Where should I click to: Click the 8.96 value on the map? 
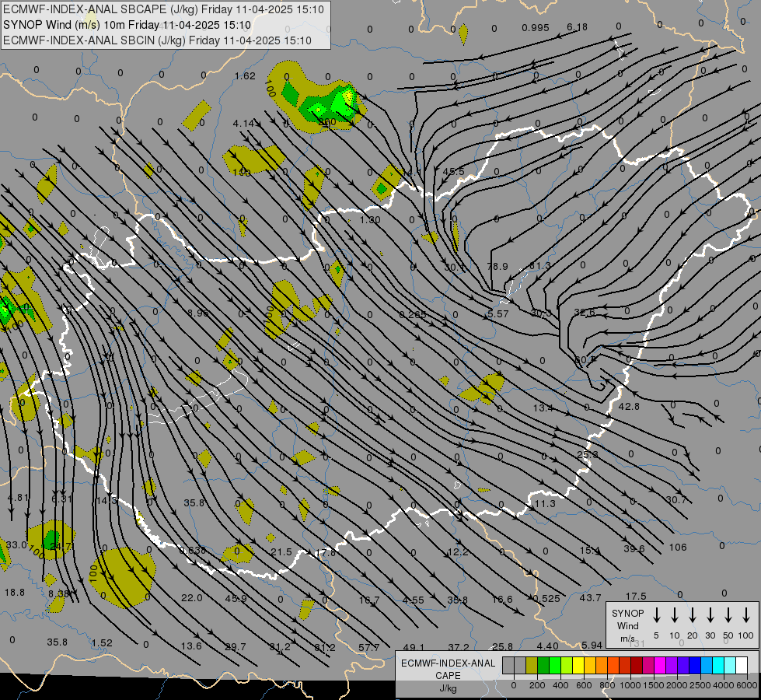(198, 313)
